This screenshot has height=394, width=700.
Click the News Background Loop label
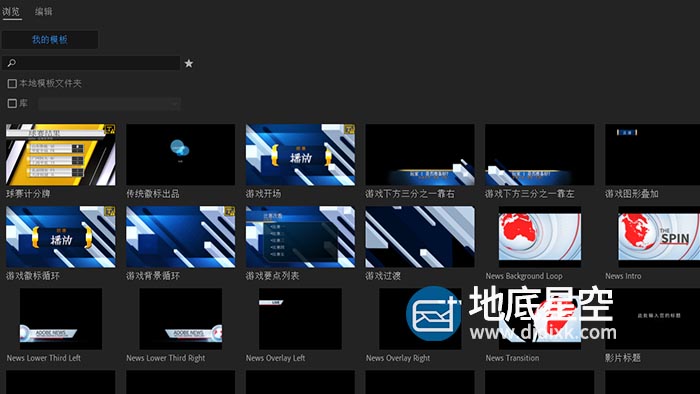tap(524, 276)
